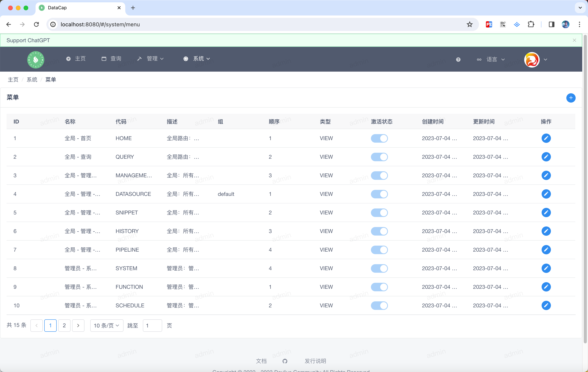The image size is (588, 372).
Task: Select the DataCap browser tab
Action: (x=80, y=8)
